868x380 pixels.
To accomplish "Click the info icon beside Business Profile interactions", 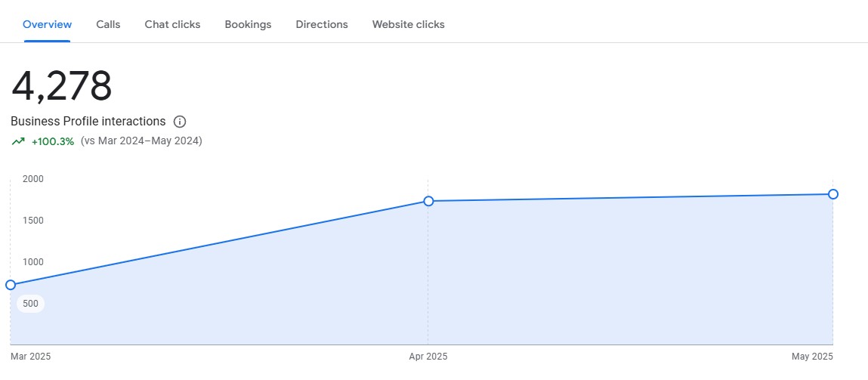I will point(179,122).
